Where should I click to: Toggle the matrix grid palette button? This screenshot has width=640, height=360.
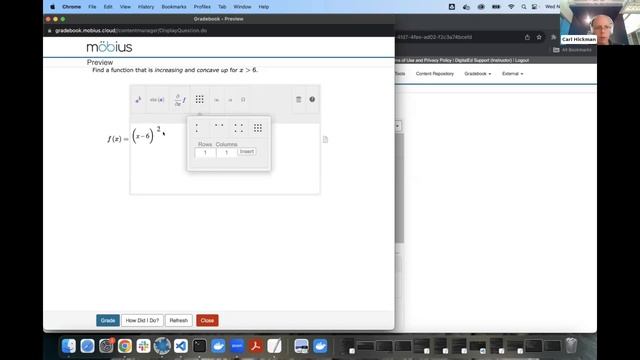point(200,99)
